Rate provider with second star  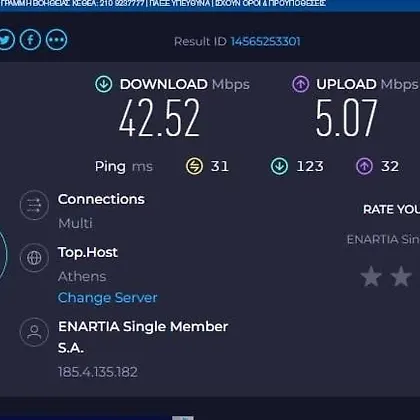point(401,276)
